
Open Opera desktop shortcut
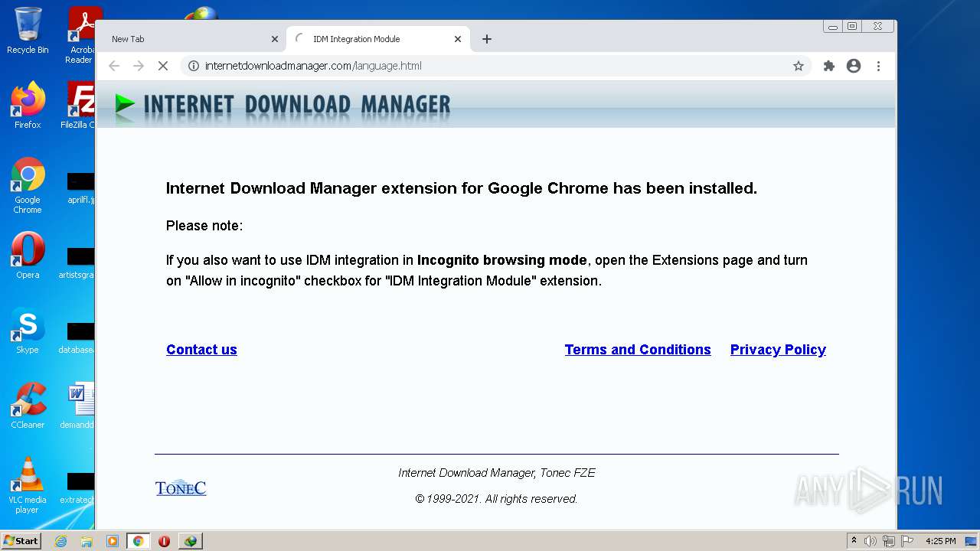click(28, 256)
